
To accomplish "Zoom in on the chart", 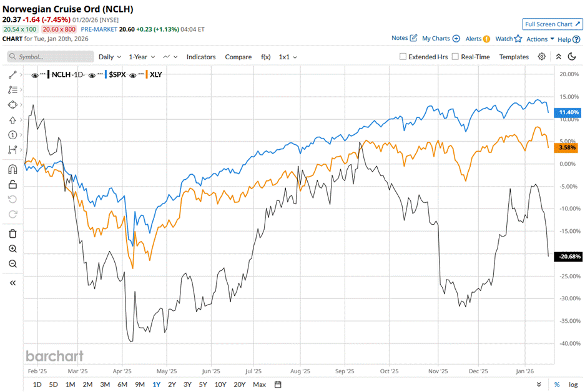I will (x=12, y=249).
